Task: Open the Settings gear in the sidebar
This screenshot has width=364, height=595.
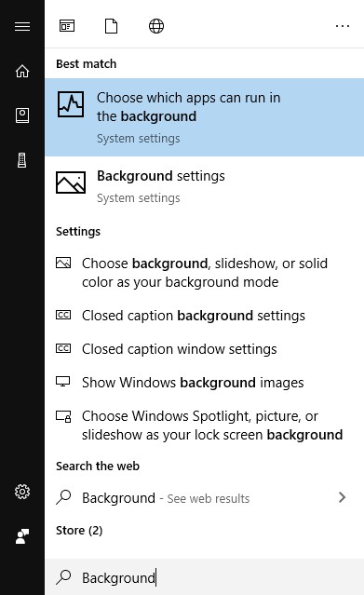Action: [22, 492]
